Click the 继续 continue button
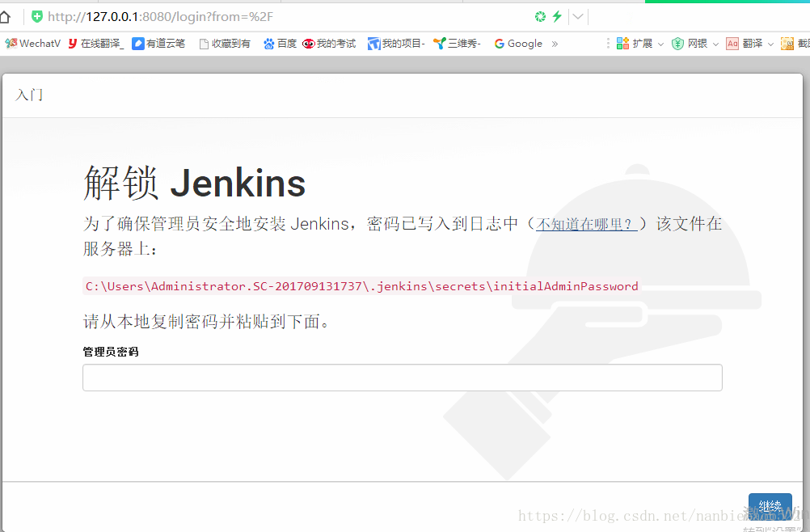Screen dimensions: 810x532 770,505
